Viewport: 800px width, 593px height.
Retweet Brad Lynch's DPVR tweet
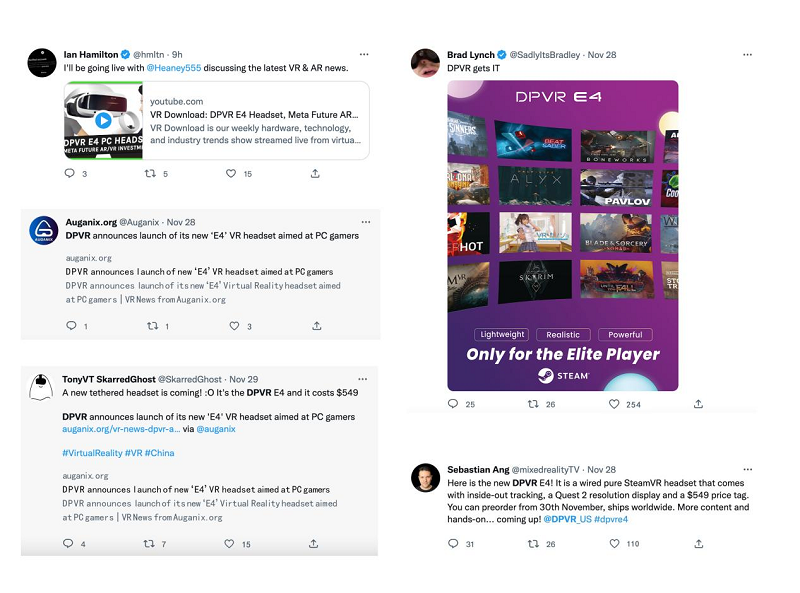[535, 404]
